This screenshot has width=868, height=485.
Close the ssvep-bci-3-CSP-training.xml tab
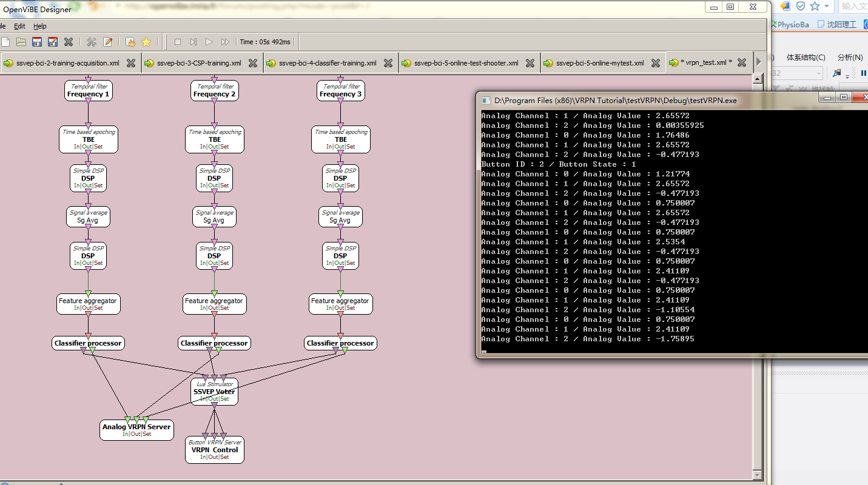[x=253, y=63]
